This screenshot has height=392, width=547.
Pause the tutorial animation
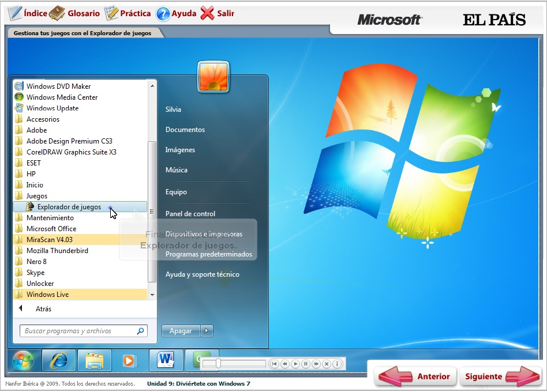coord(306,364)
